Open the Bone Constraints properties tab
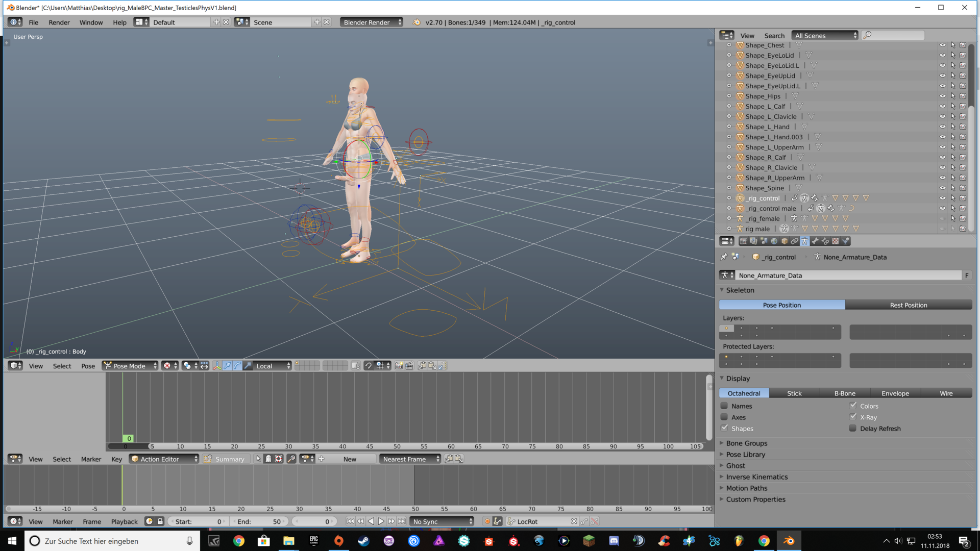The image size is (980, 551). tap(825, 241)
